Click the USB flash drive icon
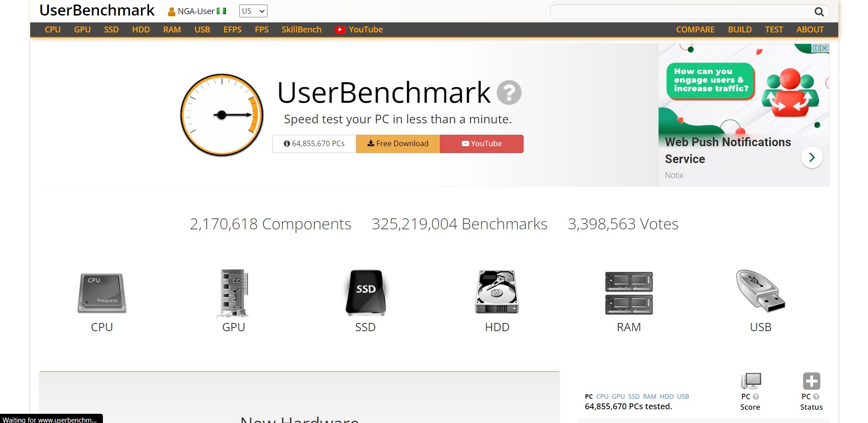868x423 pixels. click(x=761, y=291)
